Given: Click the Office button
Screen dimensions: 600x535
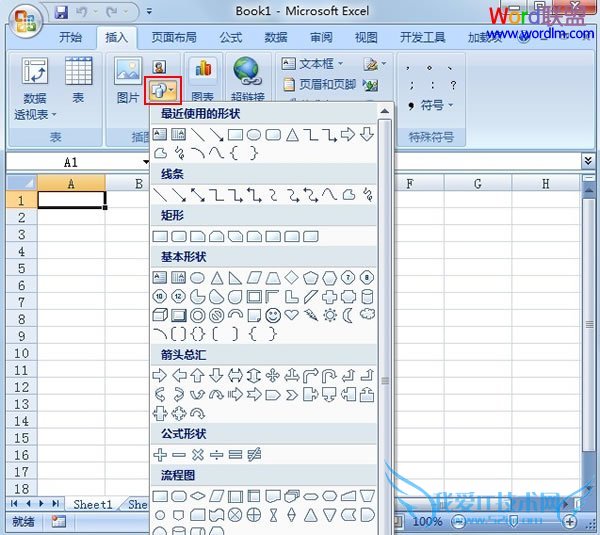Looking at the screenshot, I should (25, 21).
